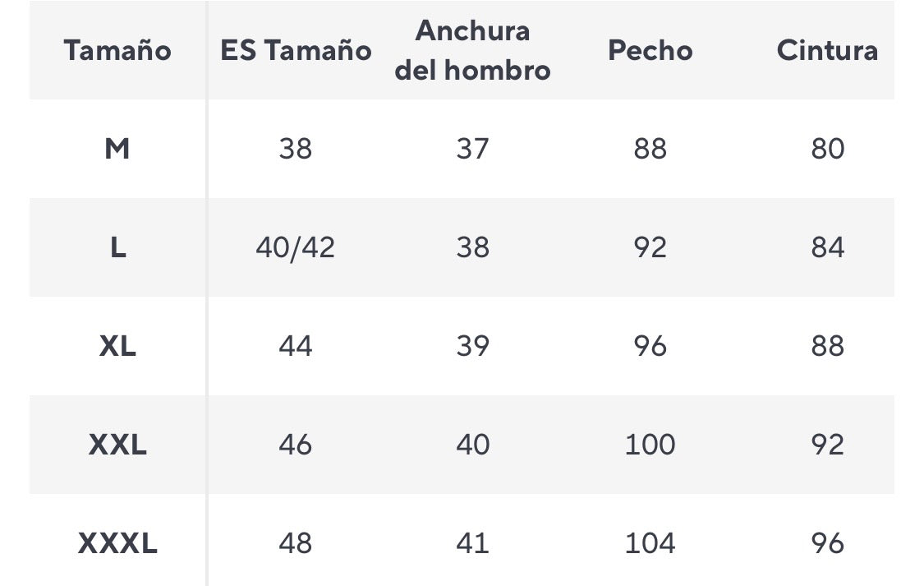This screenshot has width=924, height=586.
Task: Select the Pecho column header
Action: [x=650, y=51]
